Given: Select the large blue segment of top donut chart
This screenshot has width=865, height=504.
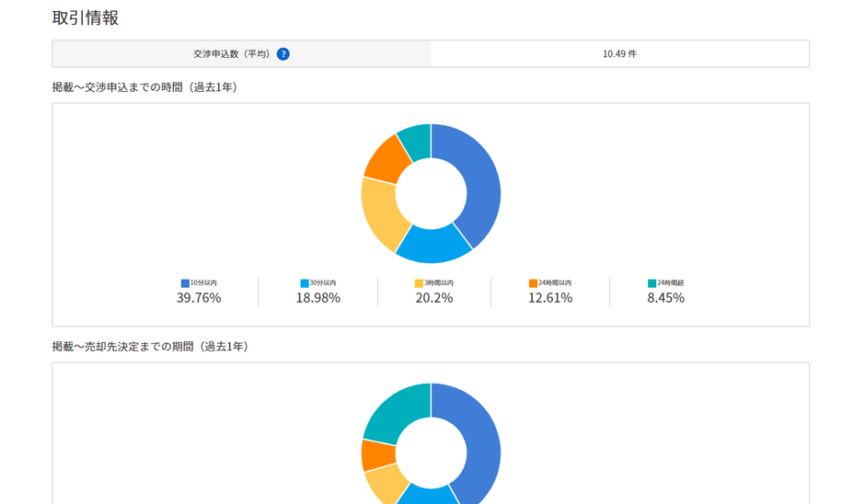Looking at the screenshot, I should click(481, 182).
